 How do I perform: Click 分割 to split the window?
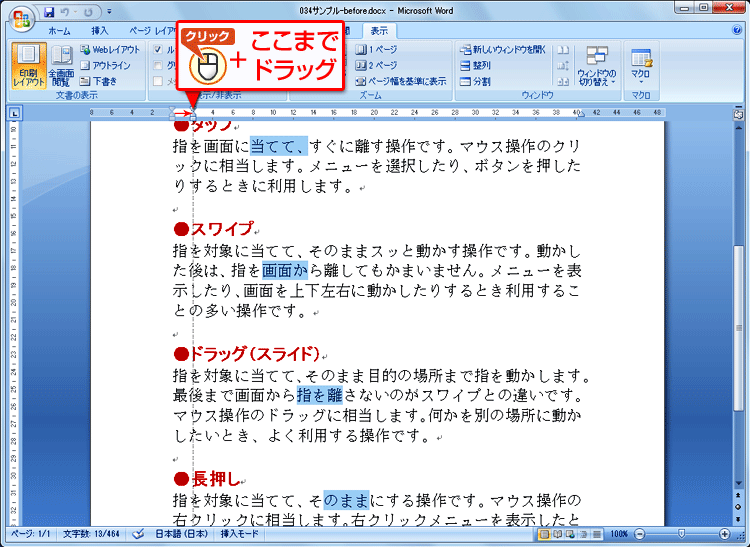475,81
